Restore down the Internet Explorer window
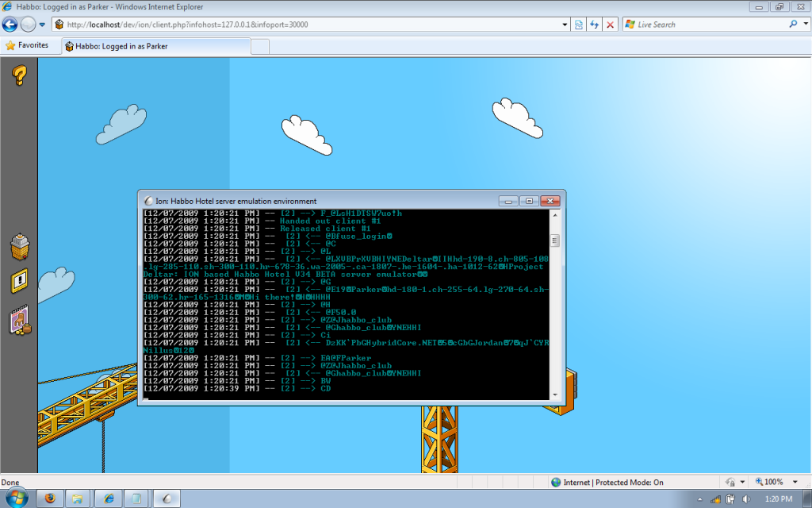This screenshot has width=812, height=508. [x=779, y=6]
